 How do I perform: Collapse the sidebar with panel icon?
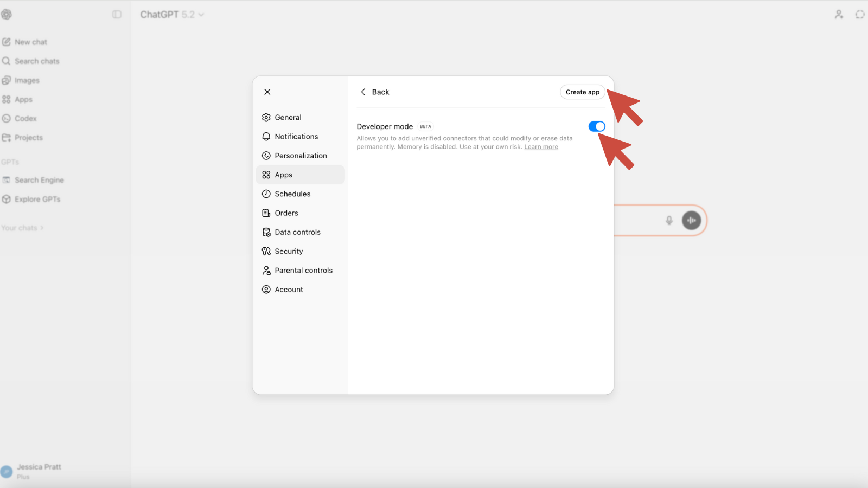117,15
